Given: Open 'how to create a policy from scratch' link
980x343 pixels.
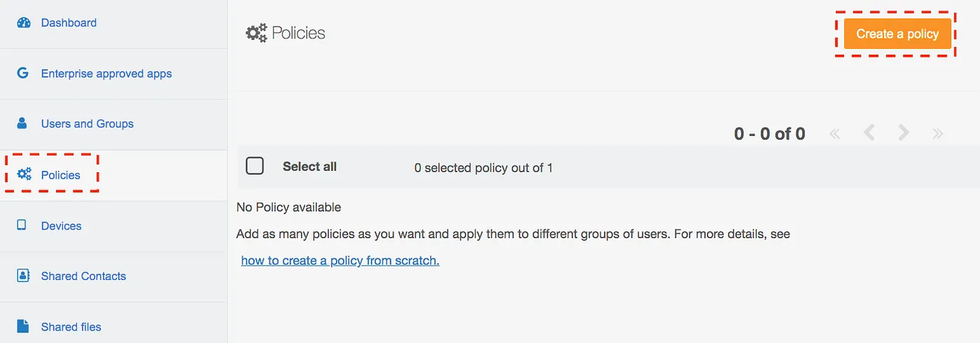Looking at the screenshot, I should coord(340,260).
